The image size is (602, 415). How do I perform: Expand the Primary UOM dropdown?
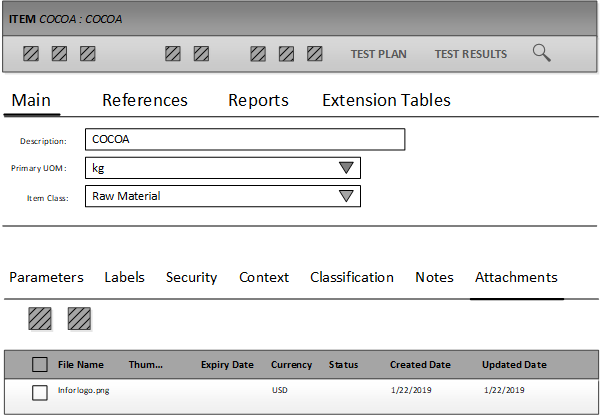346,168
